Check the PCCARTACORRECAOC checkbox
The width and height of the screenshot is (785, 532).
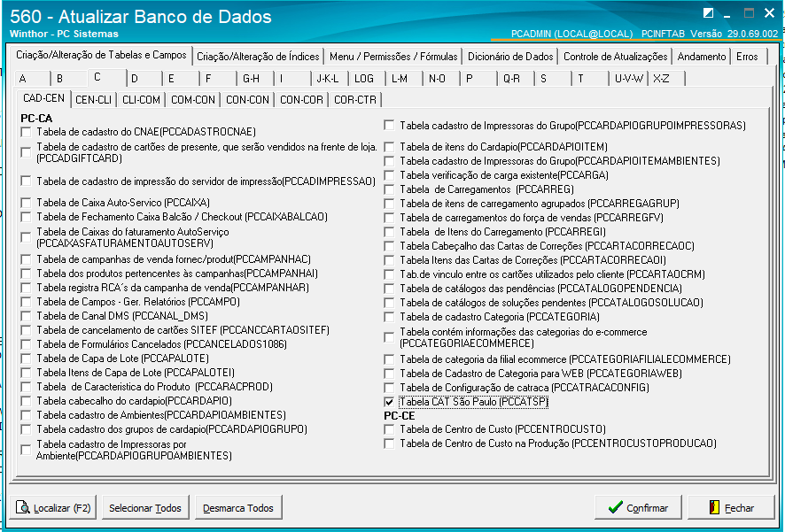[389, 246]
